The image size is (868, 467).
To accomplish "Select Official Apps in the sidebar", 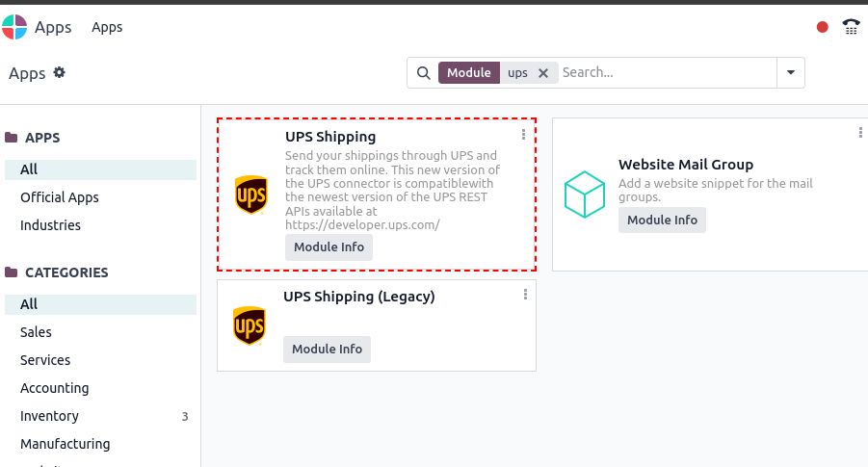I will point(59,197).
